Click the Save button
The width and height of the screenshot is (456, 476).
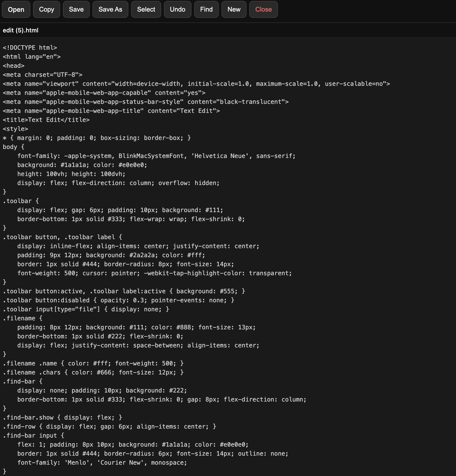[x=76, y=9]
